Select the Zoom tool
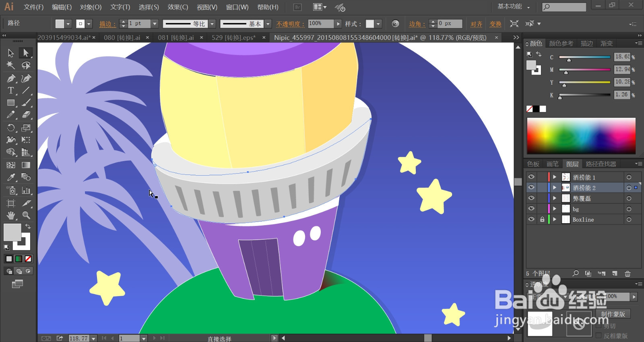Viewport: 644px width, 342px height. tap(26, 215)
